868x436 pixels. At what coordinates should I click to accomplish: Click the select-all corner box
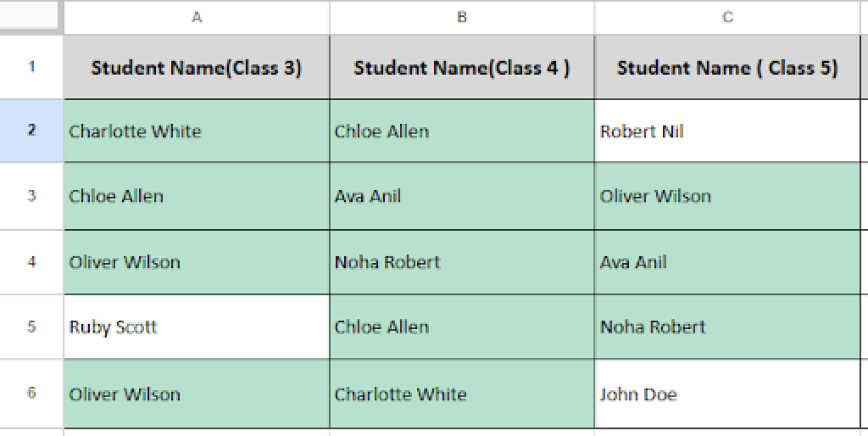click(x=31, y=16)
